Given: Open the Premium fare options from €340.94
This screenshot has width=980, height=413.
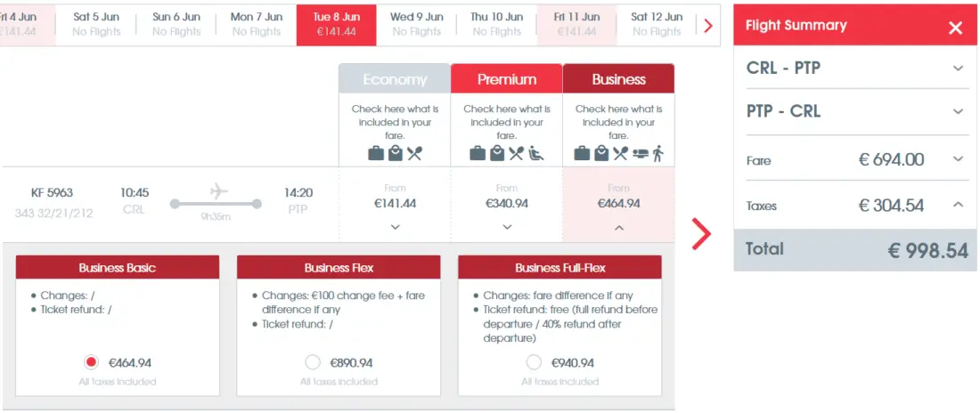Looking at the screenshot, I should 507,226.
